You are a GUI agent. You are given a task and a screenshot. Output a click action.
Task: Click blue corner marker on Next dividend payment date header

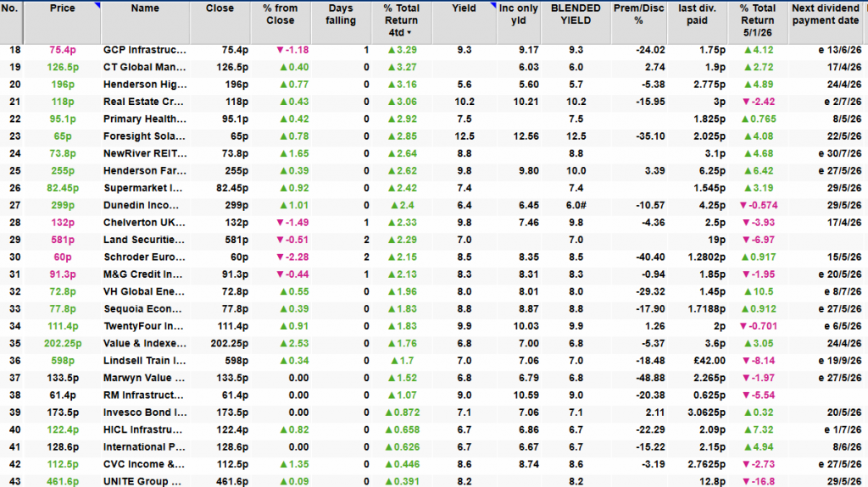point(864,5)
